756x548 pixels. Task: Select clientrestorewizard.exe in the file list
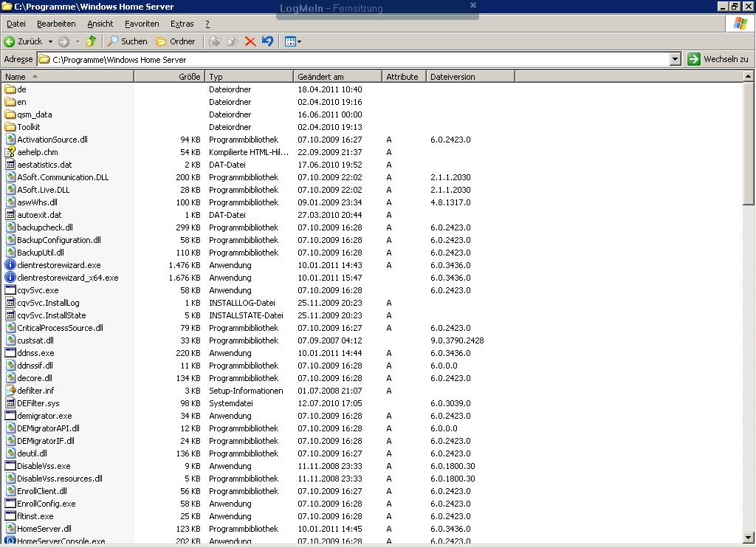(57, 265)
